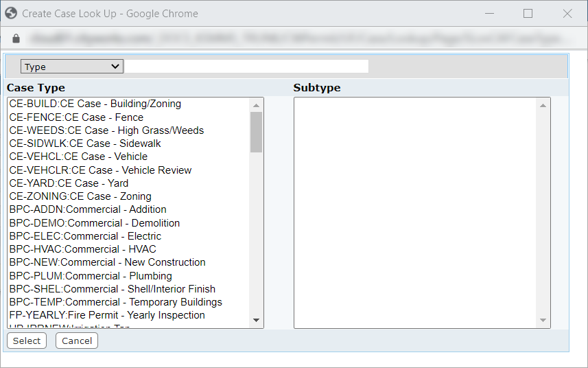This screenshot has height=368, width=588.
Task: Click up arrow on Subtype list scrollbar
Action: (x=543, y=106)
